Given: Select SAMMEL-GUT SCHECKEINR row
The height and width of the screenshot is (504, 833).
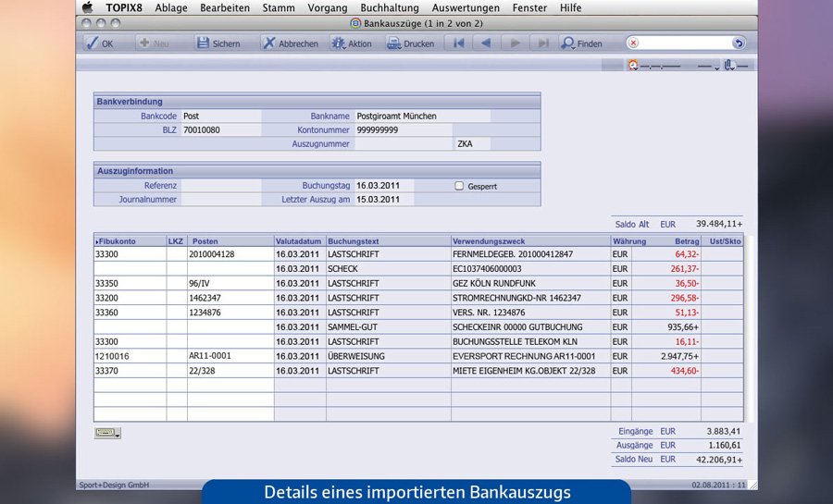Looking at the screenshot, I should pyautogui.click(x=418, y=326).
